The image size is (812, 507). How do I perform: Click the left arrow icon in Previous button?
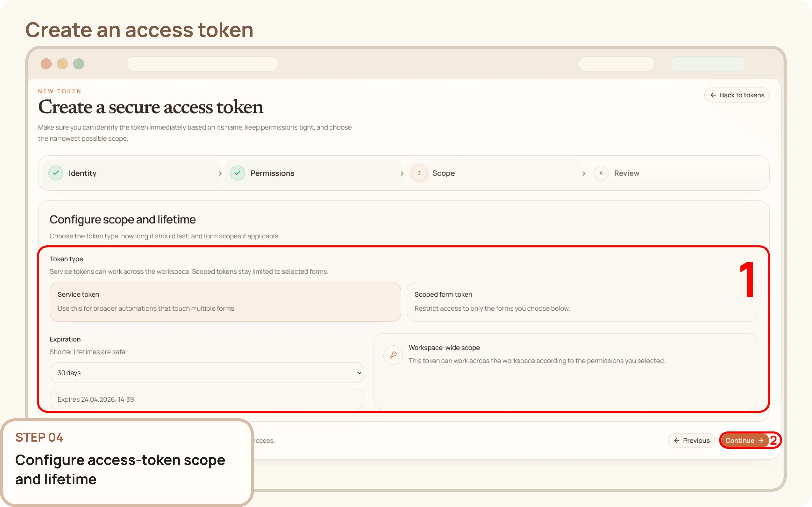tap(676, 440)
